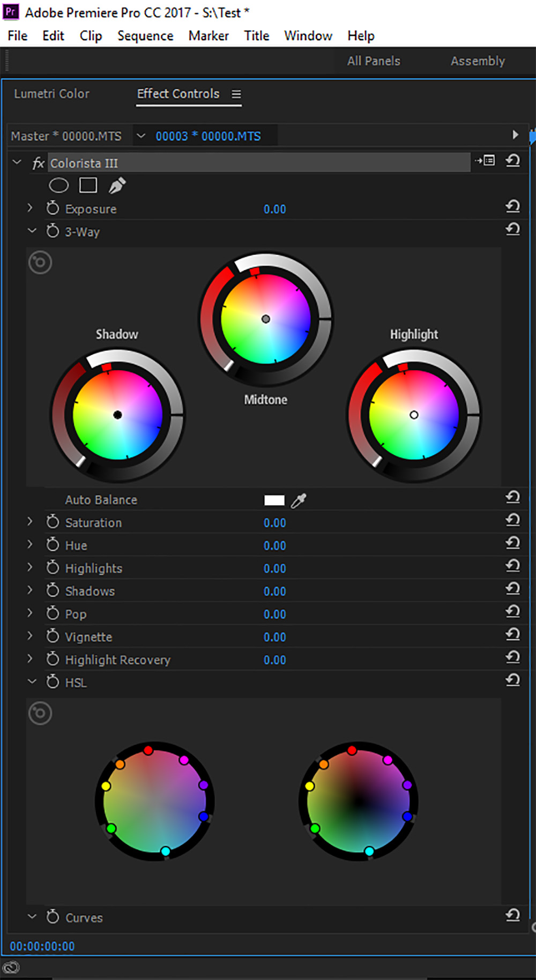Toggle animation stopwatch for 3-Way
The image size is (536, 980).
pos(53,231)
